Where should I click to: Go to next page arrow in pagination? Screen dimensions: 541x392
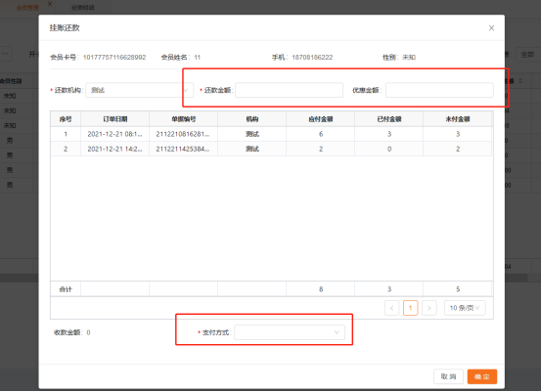click(x=428, y=308)
